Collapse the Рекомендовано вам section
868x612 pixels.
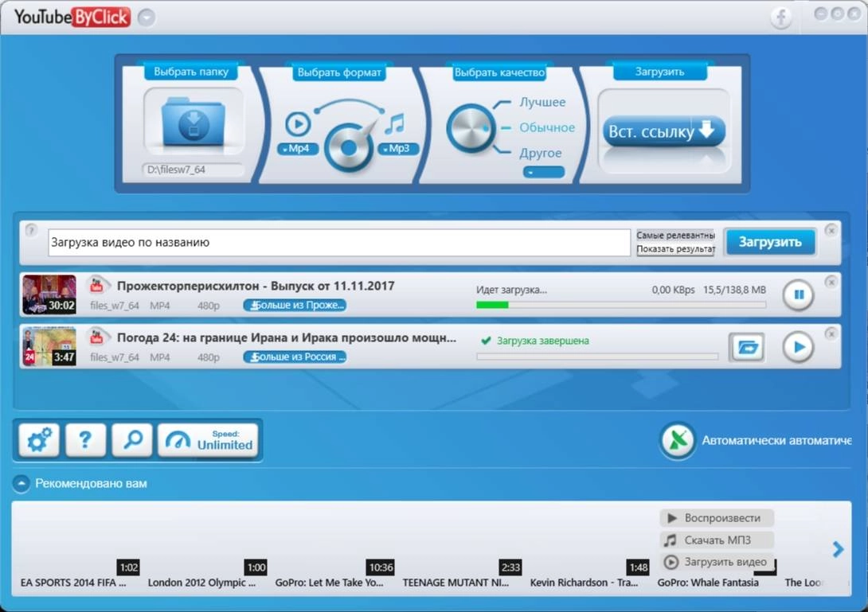point(21,484)
